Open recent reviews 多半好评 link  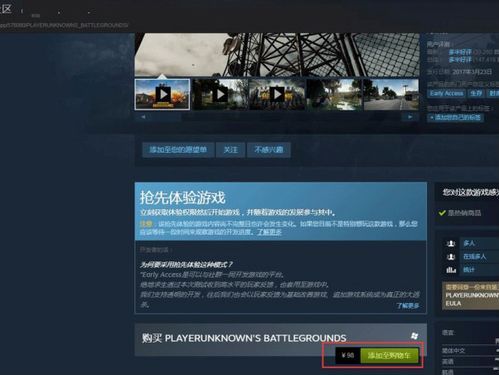[460, 52]
